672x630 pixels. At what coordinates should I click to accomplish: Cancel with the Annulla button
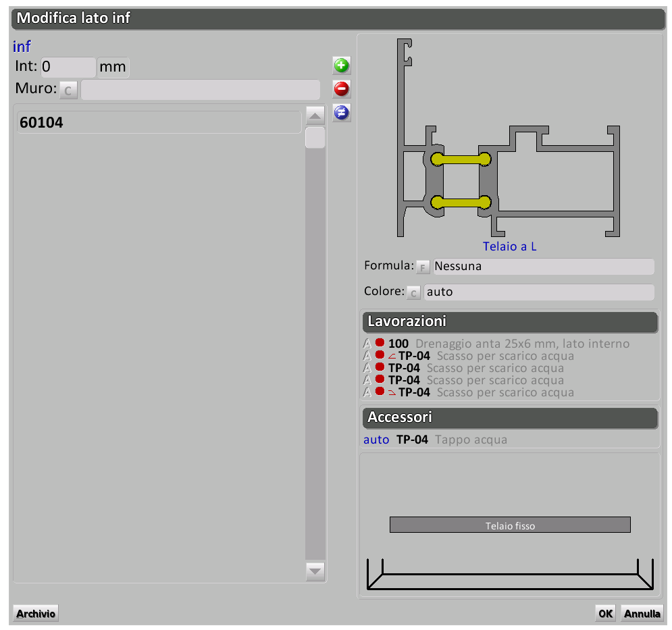tap(642, 614)
